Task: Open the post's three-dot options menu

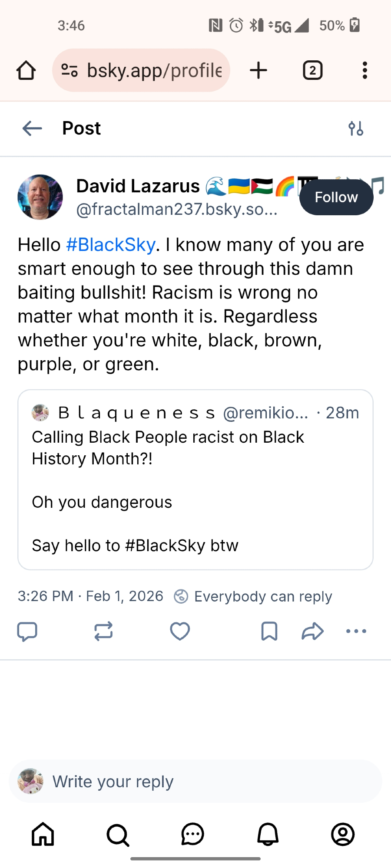Action: tap(356, 631)
